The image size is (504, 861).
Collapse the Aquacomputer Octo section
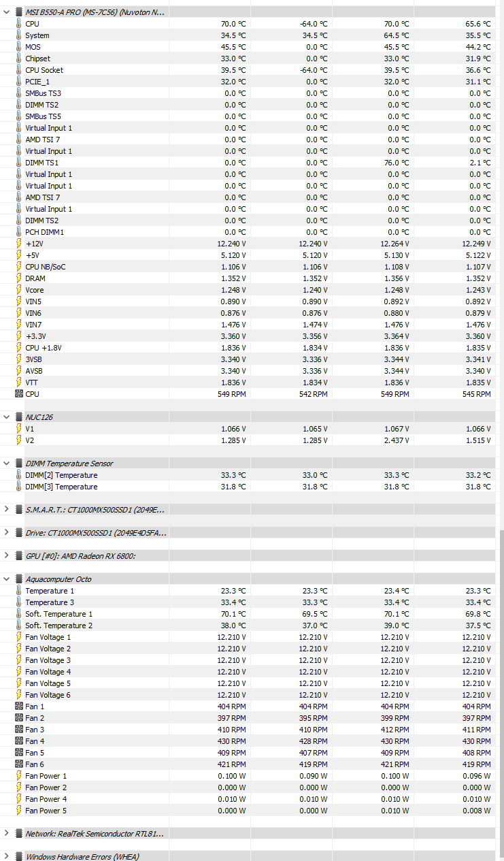7,579
